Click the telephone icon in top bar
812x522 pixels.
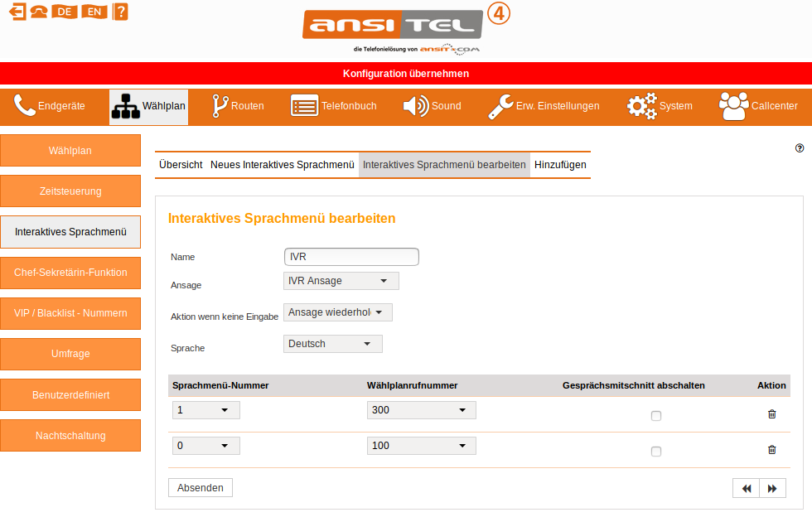(x=39, y=12)
